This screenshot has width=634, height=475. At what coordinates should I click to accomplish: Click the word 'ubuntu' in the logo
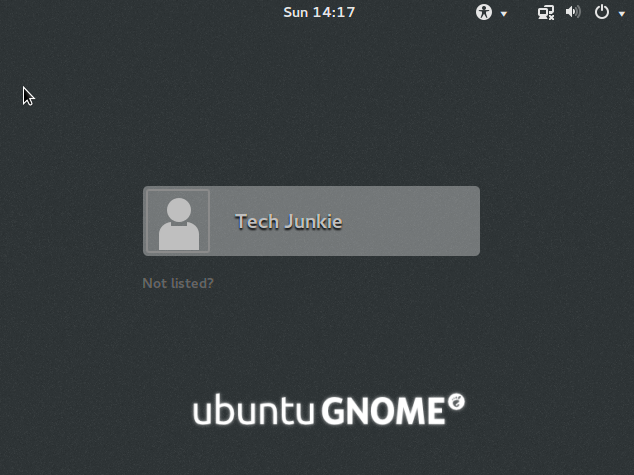point(254,409)
